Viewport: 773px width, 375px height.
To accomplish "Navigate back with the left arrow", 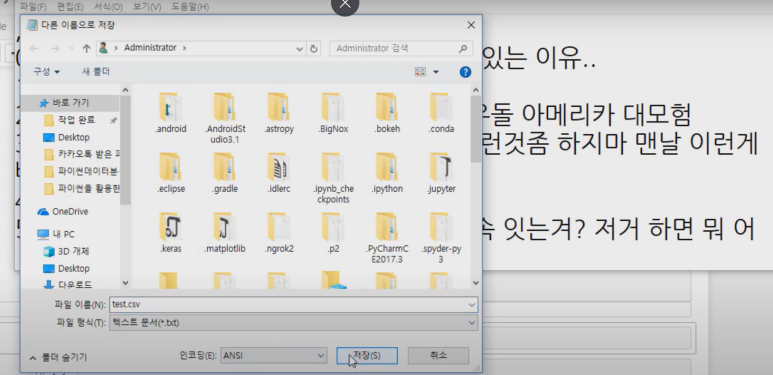I will tap(34, 48).
